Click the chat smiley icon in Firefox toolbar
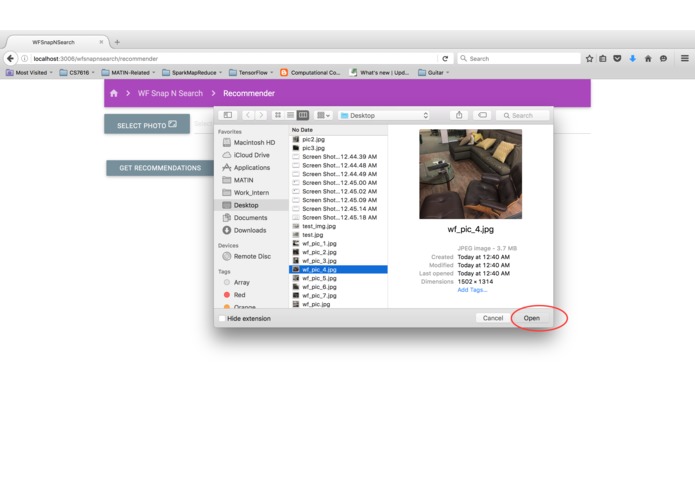Viewport: 695px width, 494px height. [663, 58]
